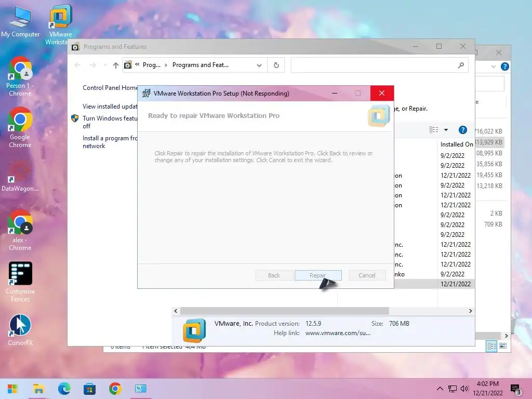Click the Programs and Features title bar icon
Screen dimensions: 532x399
tap(75, 47)
